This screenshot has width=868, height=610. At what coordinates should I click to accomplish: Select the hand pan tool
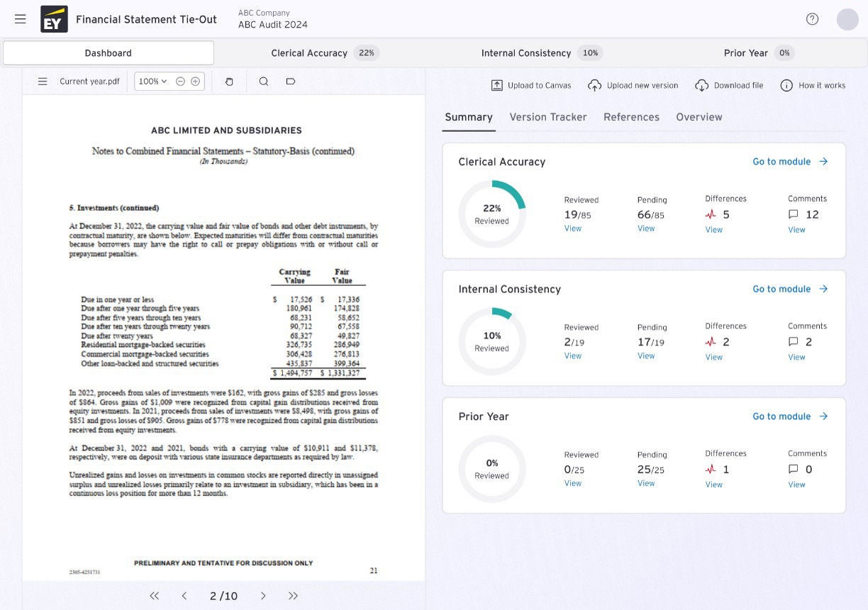coord(229,82)
